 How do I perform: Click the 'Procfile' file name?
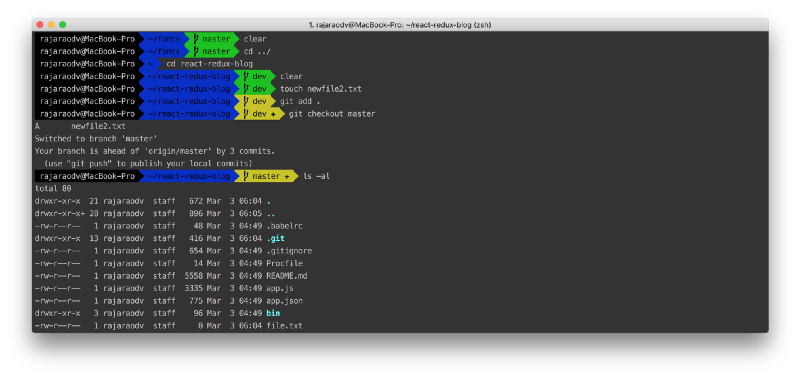pyautogui.click(x=285, y=263)
